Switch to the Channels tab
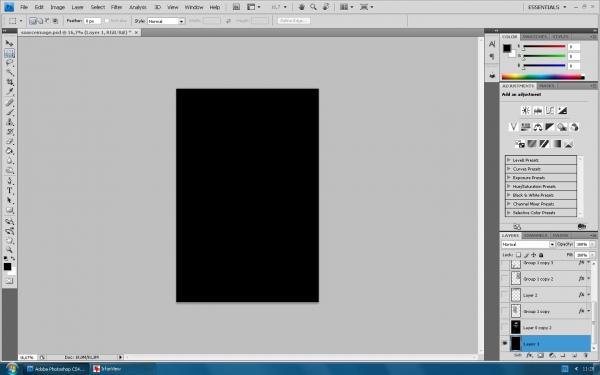 click(535, 235)
